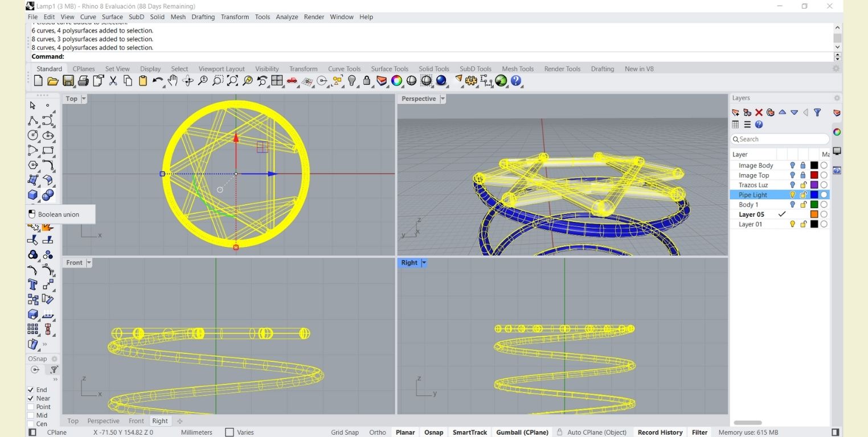Switch to the Perspective viewport tab at bottom
This screenshot has height=437, width=868.
click(103, 421)
